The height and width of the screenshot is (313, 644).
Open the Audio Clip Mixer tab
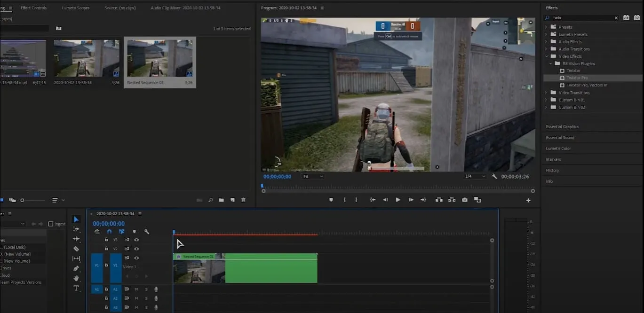185,8
